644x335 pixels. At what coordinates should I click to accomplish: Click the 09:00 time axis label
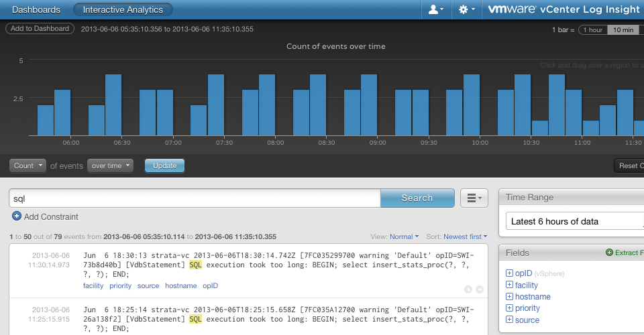click(378, 143)
